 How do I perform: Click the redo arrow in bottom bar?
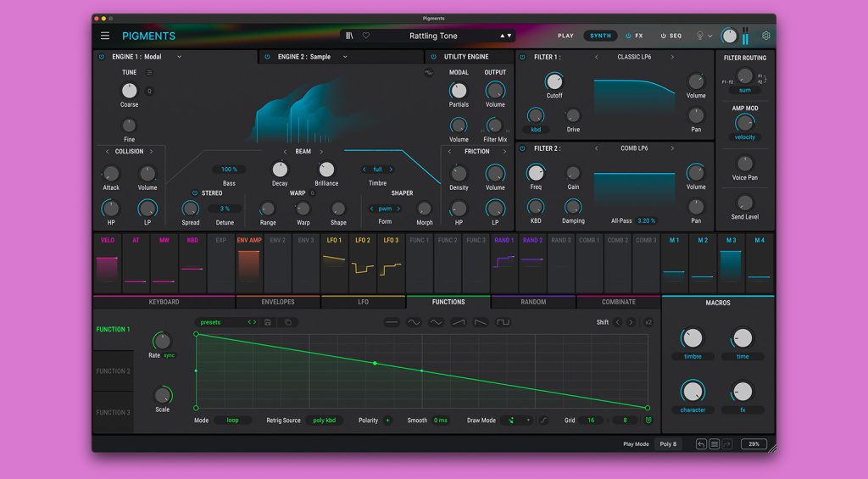(726, 444)
